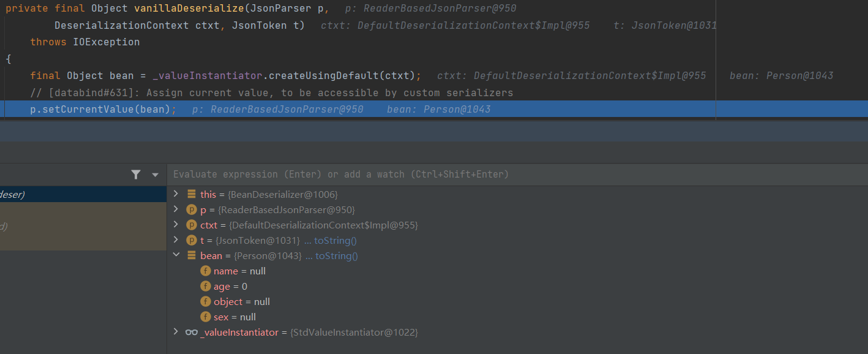Collapse the 'bean' Person variable node
This screenshot has height=354, width=868.
tap(176, 255)
